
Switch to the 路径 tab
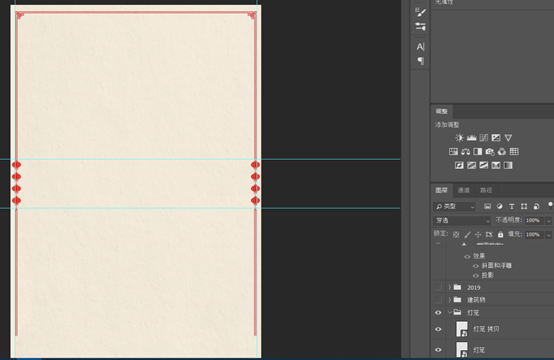pos(486,190)
